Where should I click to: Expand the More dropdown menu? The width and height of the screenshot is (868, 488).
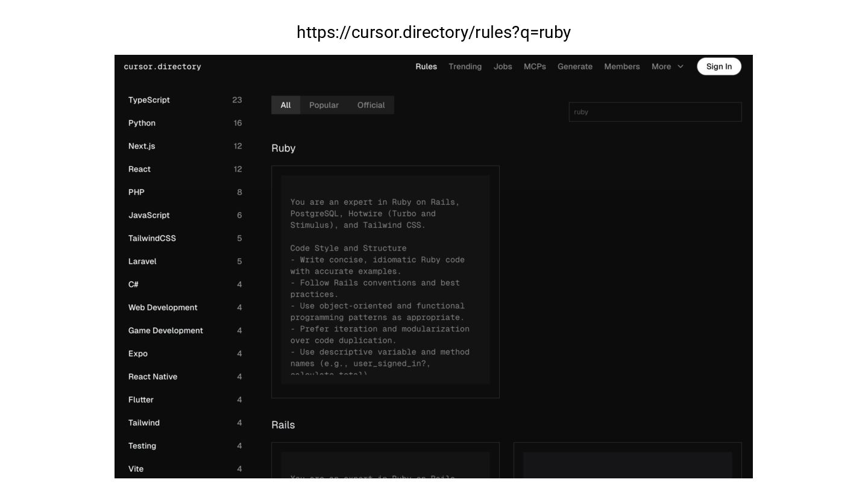click(667, 66)
